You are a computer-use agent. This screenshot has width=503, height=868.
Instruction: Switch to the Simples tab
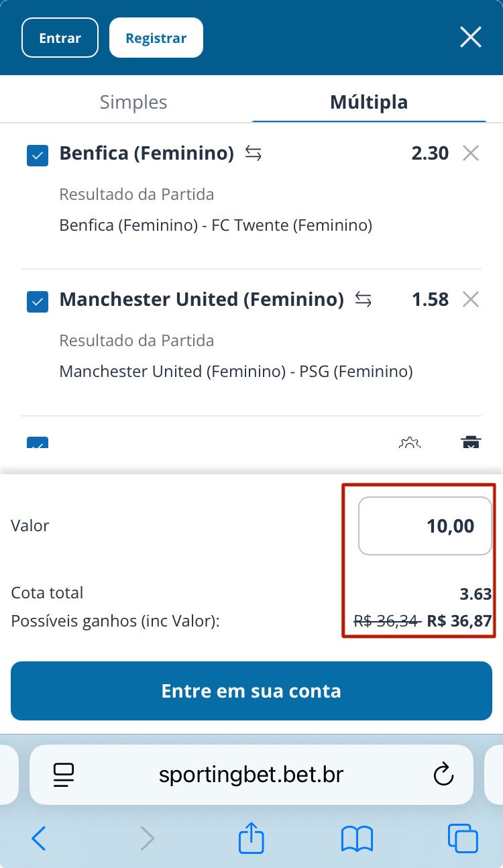pos(133,102)
